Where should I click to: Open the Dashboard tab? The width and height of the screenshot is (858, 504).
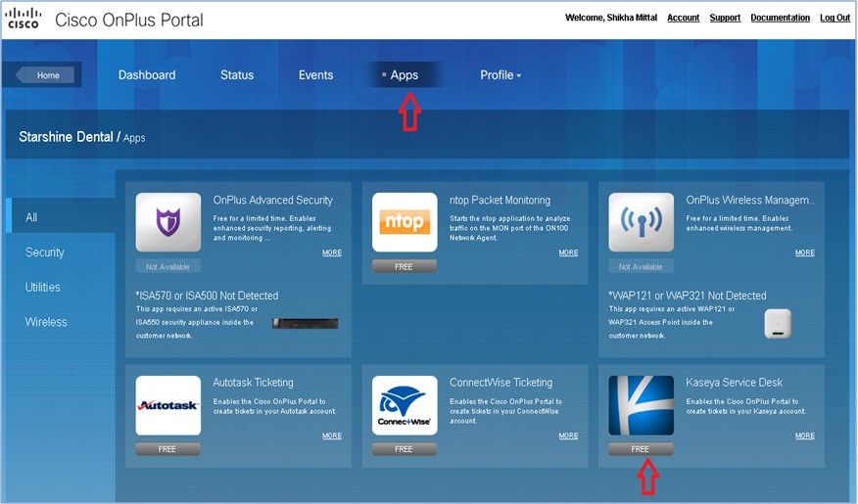[147, 75]
